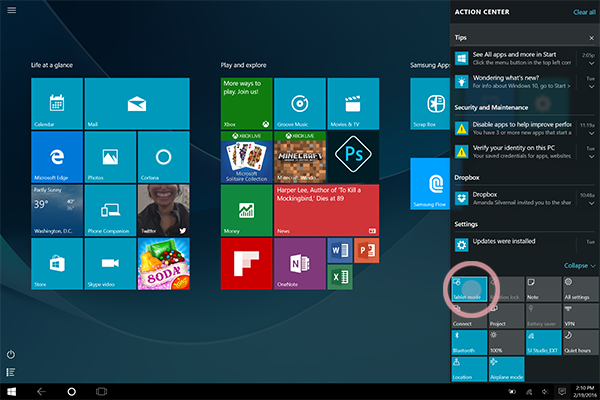The width and height of the screenshot is (600, 400).
Task: Launch PowerPoint small tile
Action: [x=367, y=250]
